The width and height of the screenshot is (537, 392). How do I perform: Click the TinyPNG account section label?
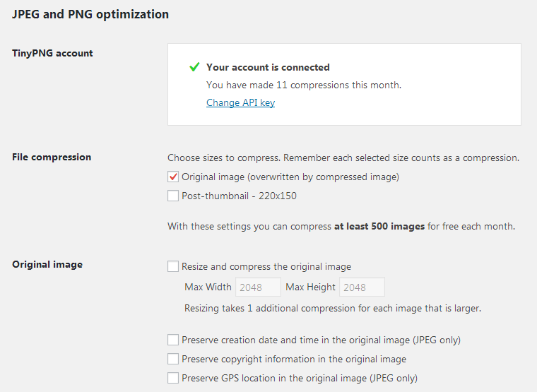(52, 54)
